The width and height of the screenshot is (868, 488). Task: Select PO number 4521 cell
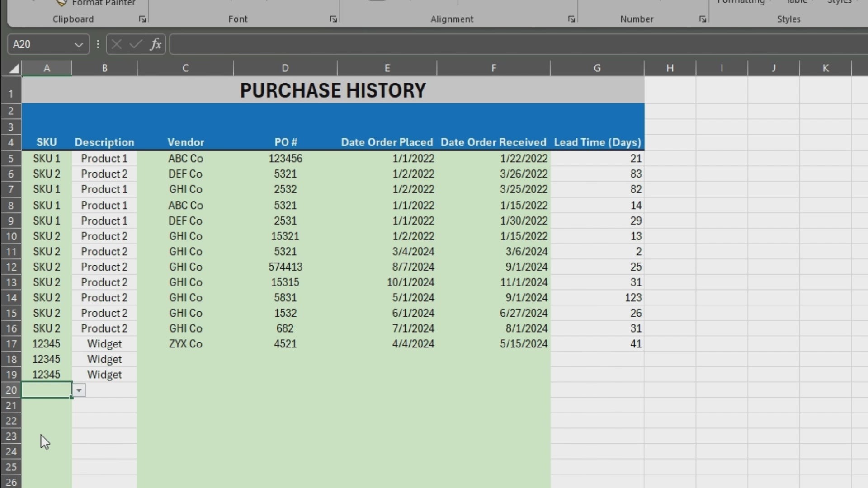[285, 344]
